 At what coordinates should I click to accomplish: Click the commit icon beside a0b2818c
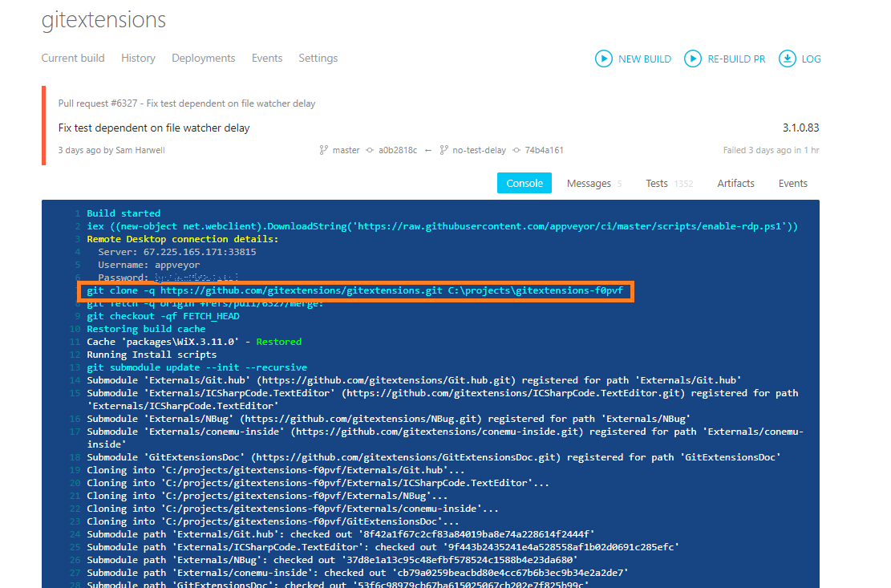(370, 150)
